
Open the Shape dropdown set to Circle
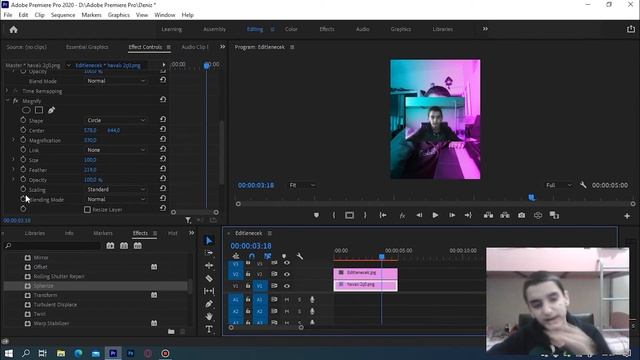tap(116, 120)
